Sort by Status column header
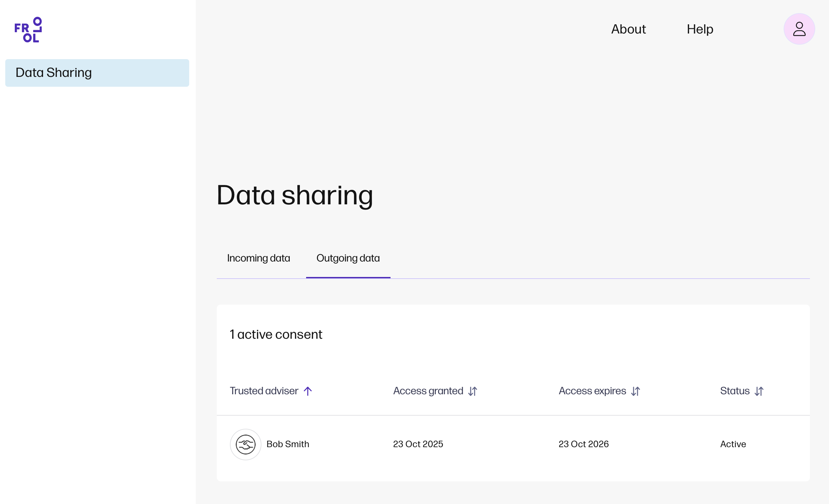 (734, 391)
